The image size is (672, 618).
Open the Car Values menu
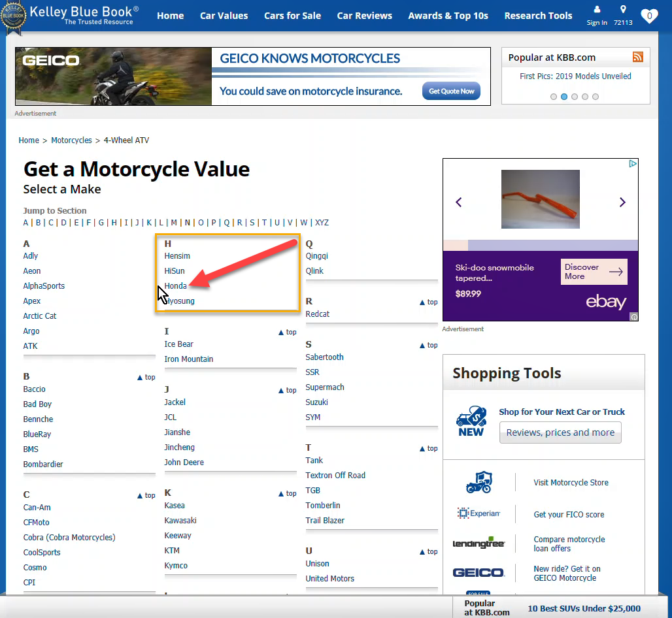click(224, 16)
